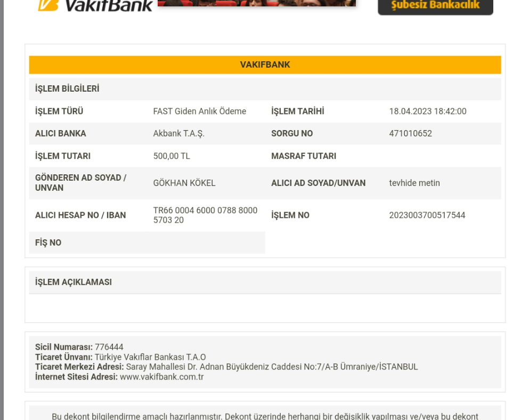Select the İŞLEM BİLGİLERİ heading
Viewport: 521px width, 420px height.
pos(67,89)
